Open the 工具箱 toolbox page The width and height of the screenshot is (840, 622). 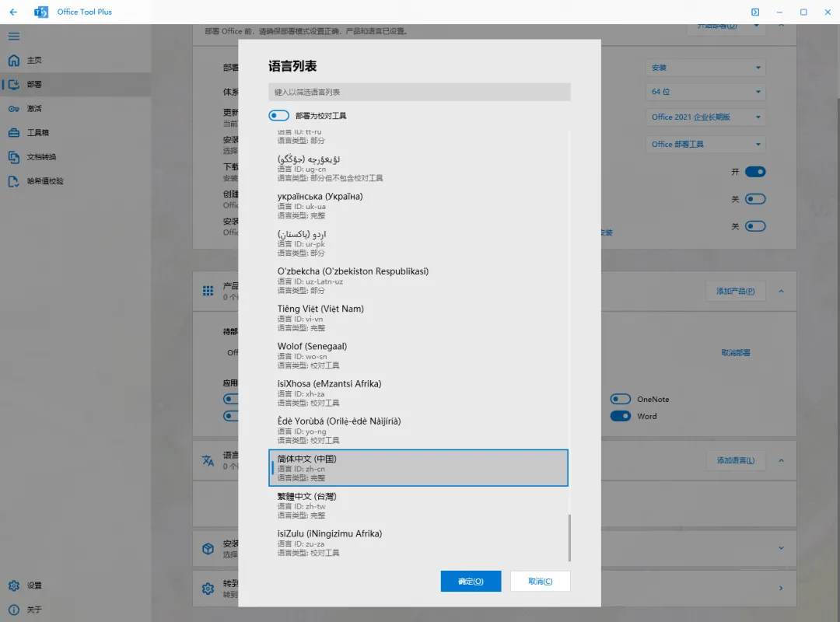click(x=75, y=132)
